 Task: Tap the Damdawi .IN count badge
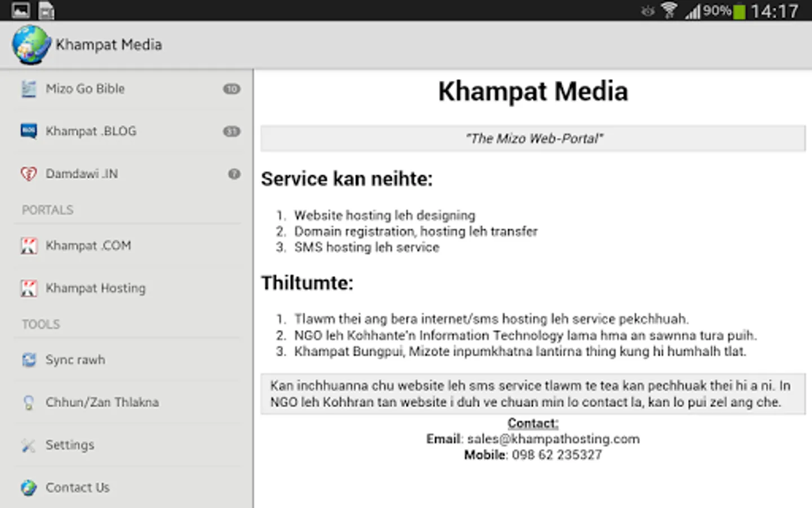(x=234, y=174)
